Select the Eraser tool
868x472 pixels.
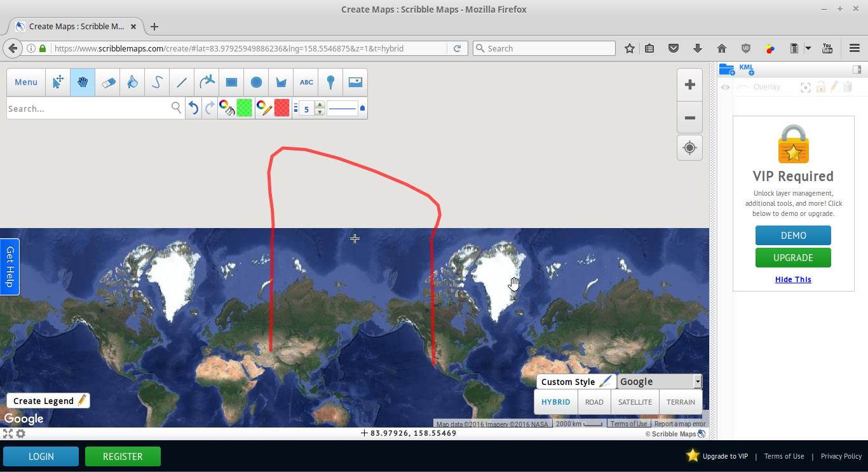pos(107,82)
